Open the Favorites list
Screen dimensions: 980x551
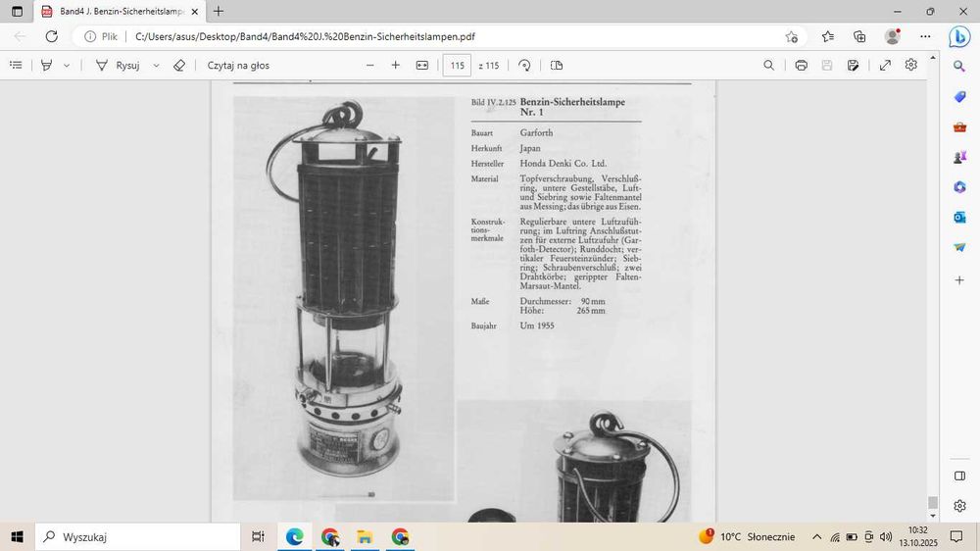click(x=828, y=36)
